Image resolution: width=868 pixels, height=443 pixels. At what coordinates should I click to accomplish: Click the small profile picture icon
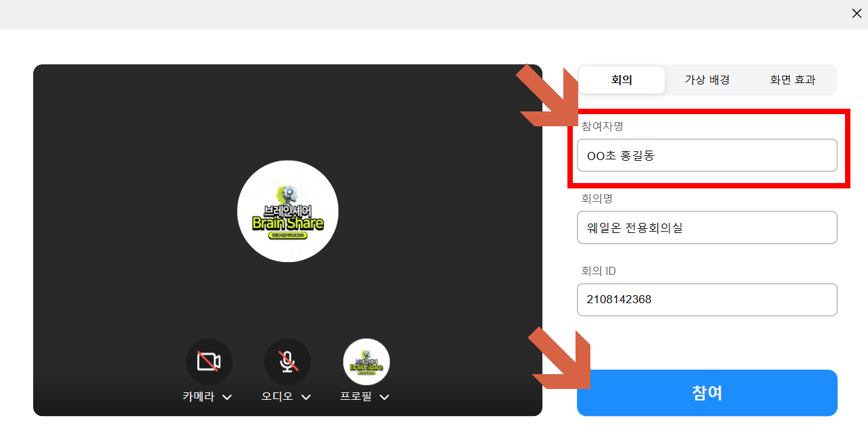point(366,362)
